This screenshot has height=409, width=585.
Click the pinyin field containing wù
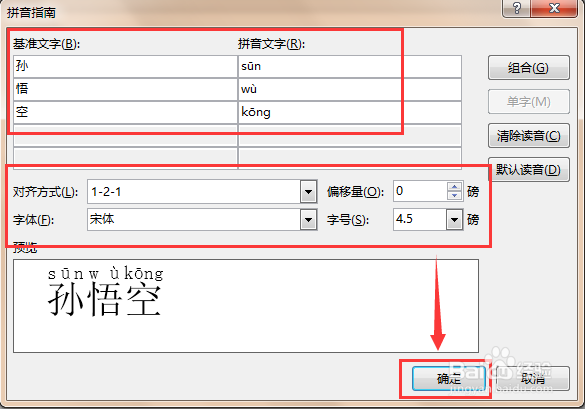point(350,89)
